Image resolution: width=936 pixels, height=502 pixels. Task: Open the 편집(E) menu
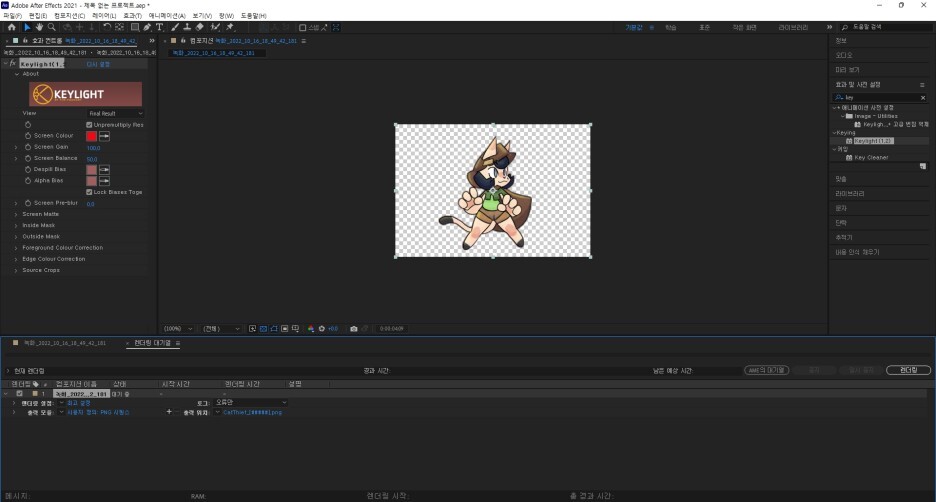pyautogui.click(x=38, y=16)
